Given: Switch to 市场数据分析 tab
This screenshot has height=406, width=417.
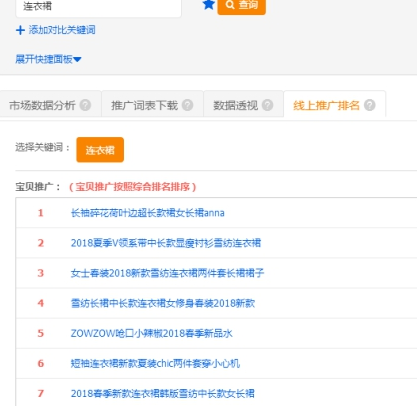Looking at the screenshot, I should tap(42, 105).
